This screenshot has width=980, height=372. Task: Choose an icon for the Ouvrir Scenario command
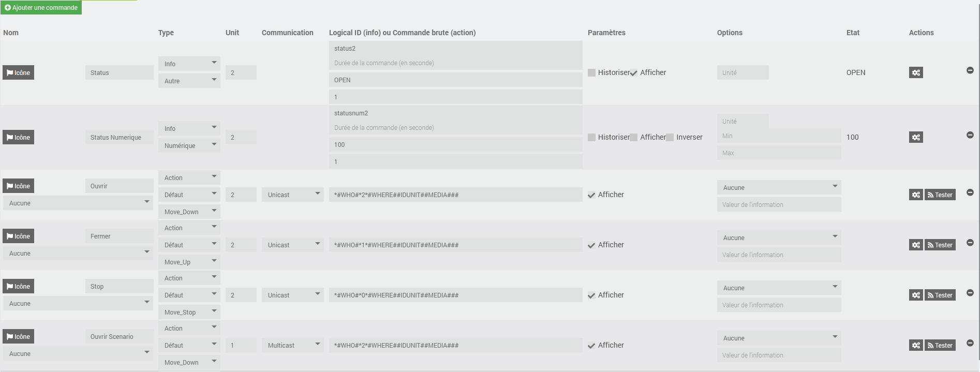point(19,337)
